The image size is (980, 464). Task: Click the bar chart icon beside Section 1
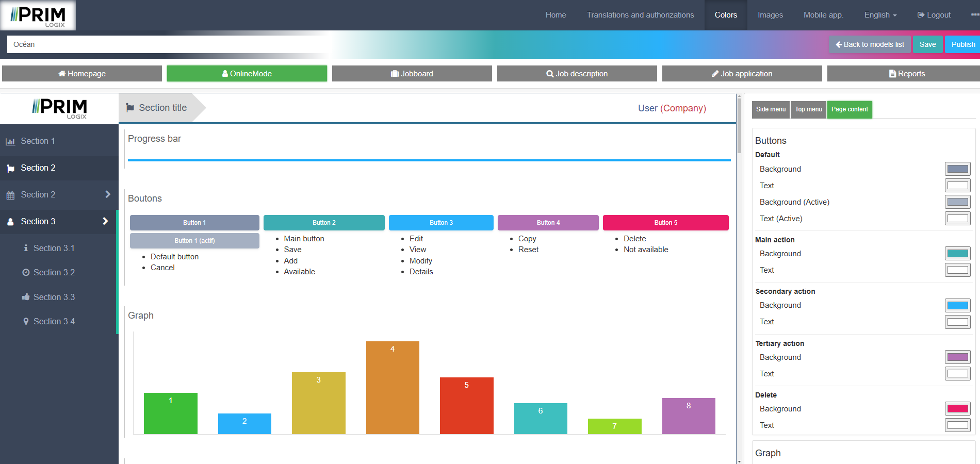pos(10,142)
